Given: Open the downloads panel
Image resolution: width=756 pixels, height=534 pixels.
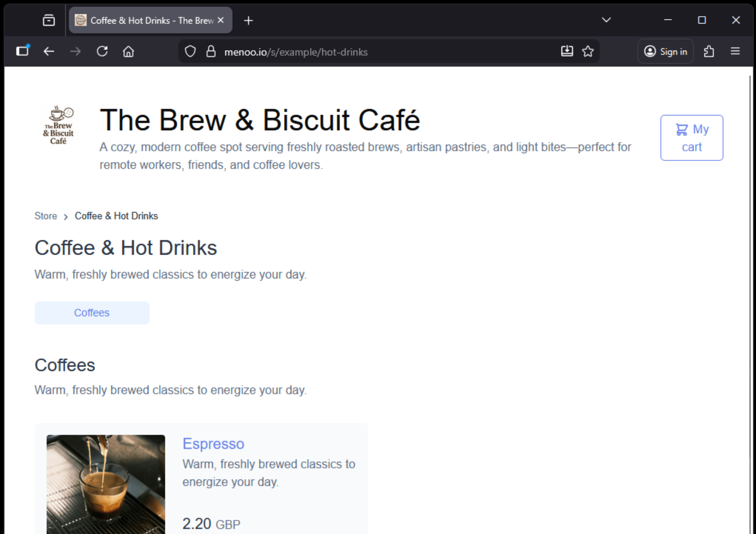Looking at the screenshot, I should click(x=567, y=51).
